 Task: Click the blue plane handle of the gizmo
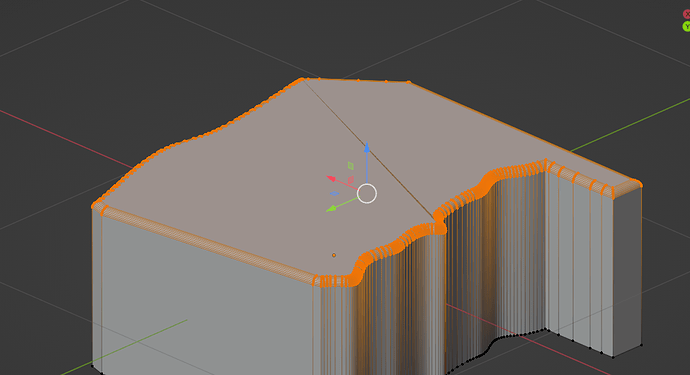pos(334,194)
